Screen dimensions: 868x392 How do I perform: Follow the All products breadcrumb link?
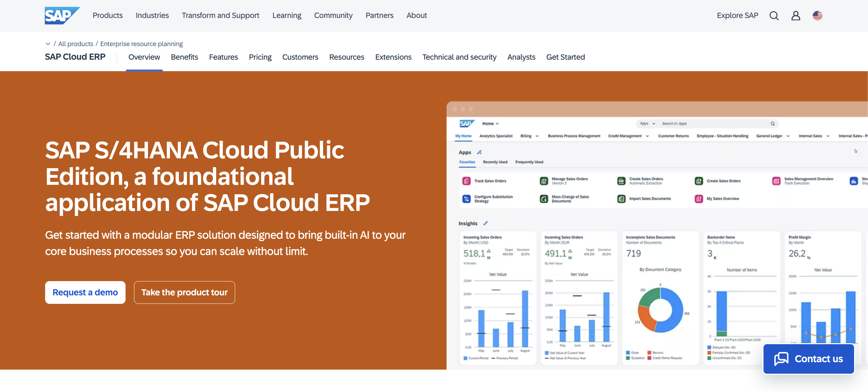[x=76, y=44]
